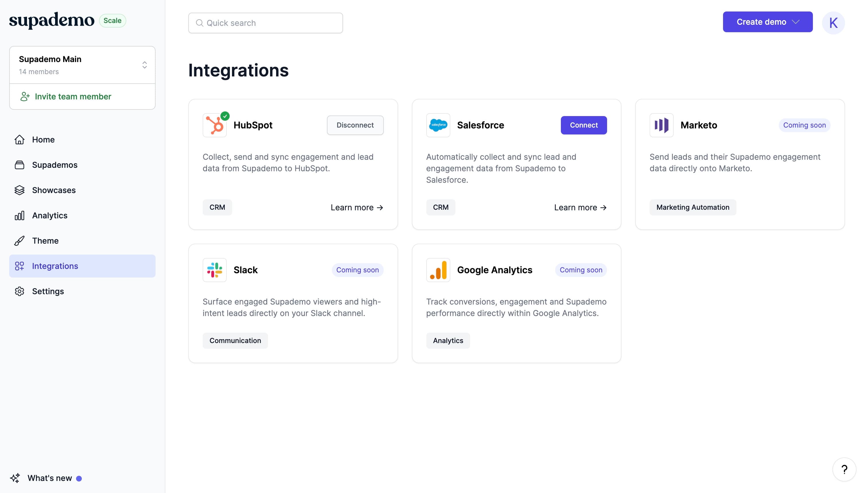
Task: Click the Scale plan badge
Action: click(x=112, y=21)
